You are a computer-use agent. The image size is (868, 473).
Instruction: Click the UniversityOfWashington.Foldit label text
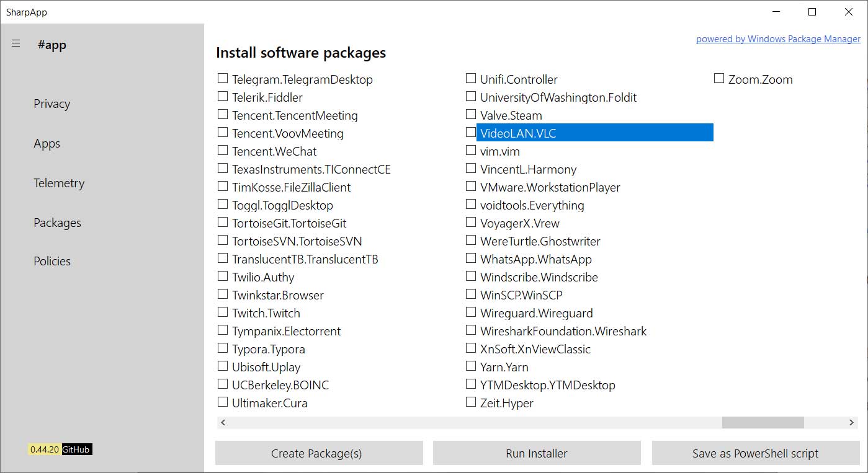(x=558, y=97)
